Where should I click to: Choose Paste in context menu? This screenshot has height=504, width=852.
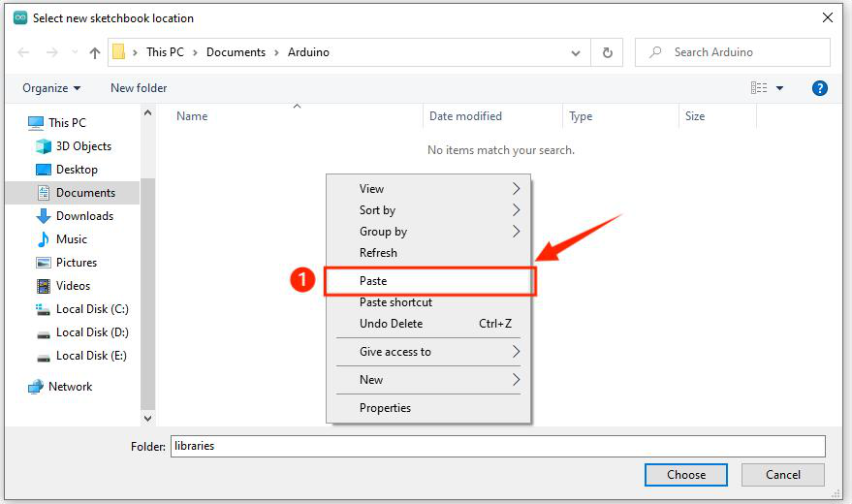428,281
